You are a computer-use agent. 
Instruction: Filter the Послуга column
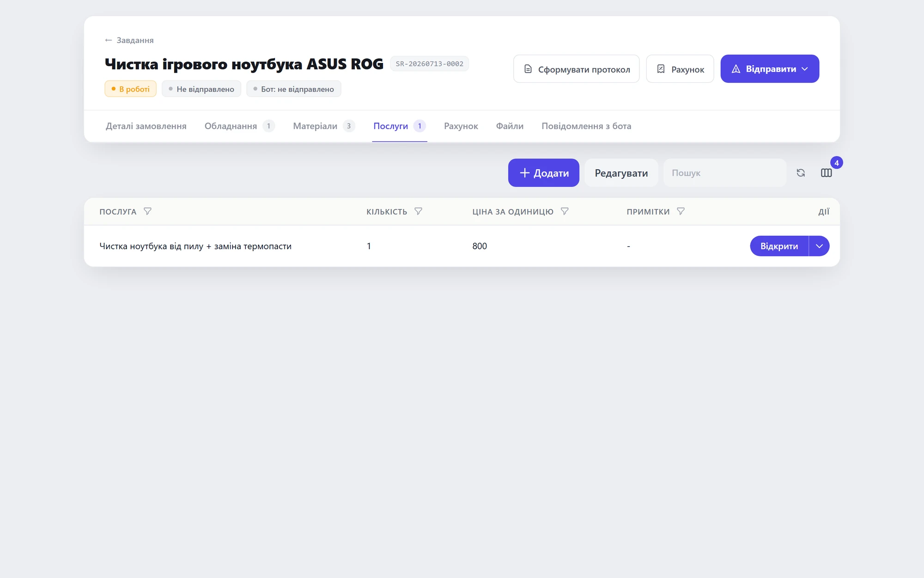(x=147, y=211)
